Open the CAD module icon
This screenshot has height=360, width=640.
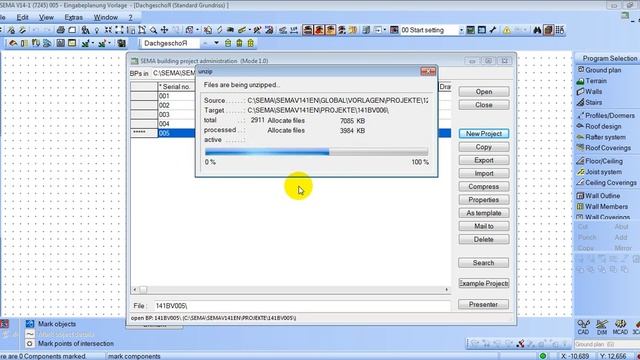click(x=584, y=327)
